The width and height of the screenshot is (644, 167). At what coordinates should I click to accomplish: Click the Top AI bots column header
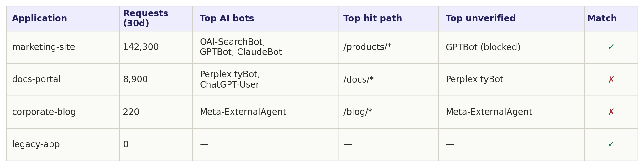(227, 19)
